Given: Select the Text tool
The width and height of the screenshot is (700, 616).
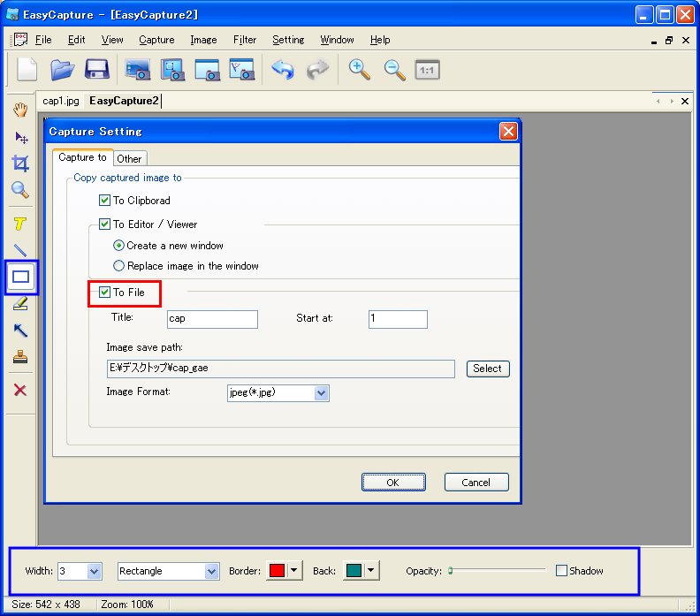Looking at the screenshot, I should (19, 224).
